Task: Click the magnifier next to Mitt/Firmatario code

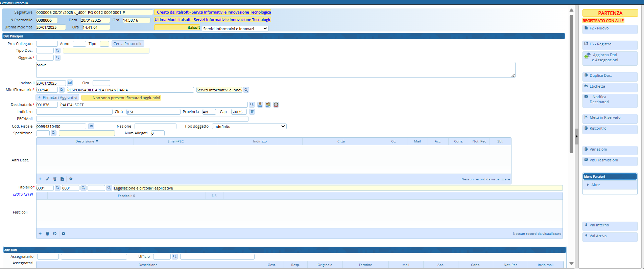Action: click(x=62, y=90)
